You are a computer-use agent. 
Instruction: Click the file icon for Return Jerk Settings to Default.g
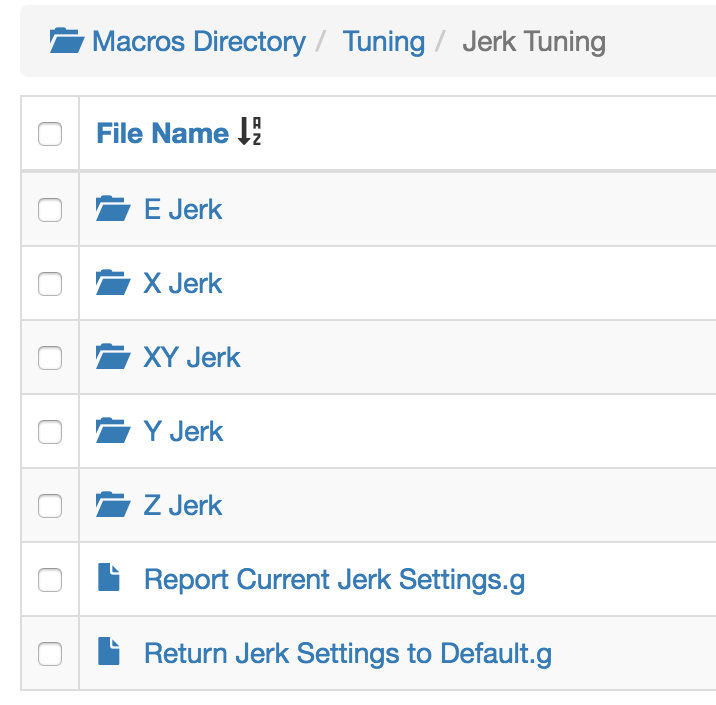pyautogui.click(x=109, y=651)
